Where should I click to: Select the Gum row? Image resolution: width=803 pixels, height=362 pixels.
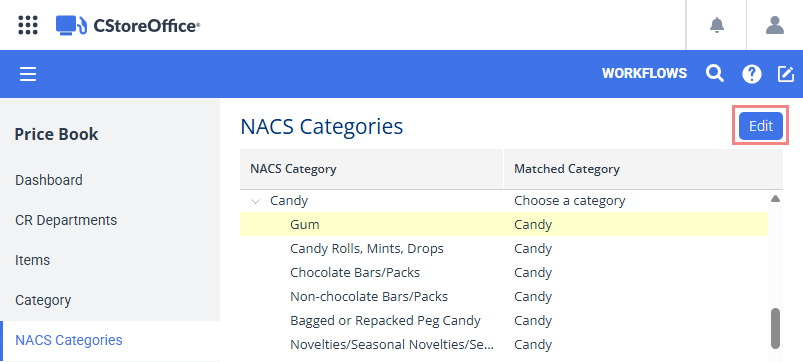pyautogui.click(x=504, y=224)
